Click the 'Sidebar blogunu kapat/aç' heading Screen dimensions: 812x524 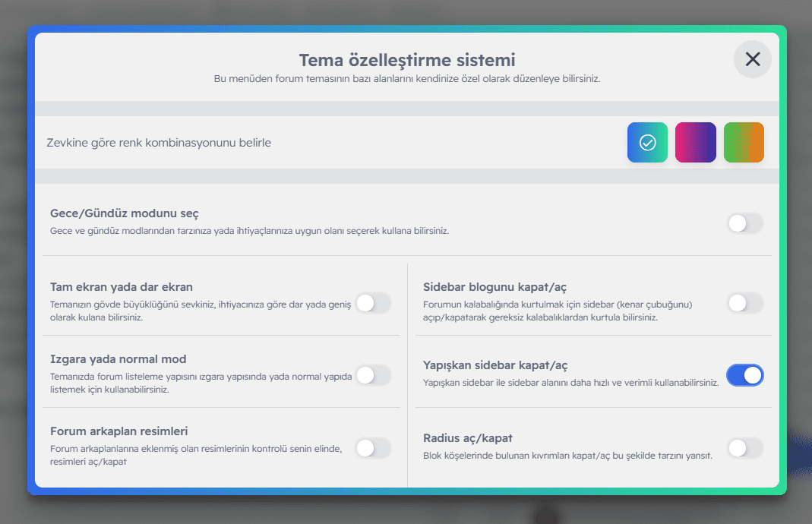pyautogui.click(x=494, y=287)
